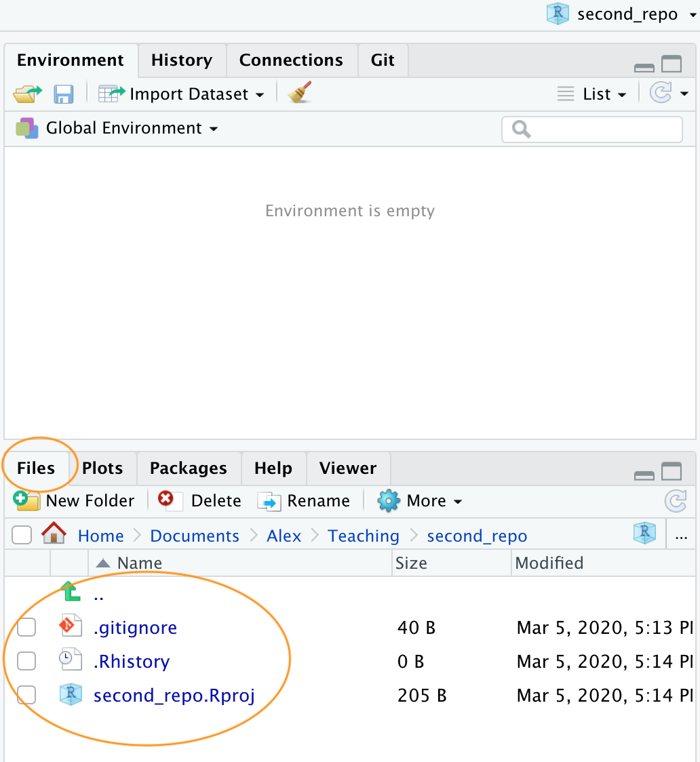Go up to parent directory arrow

pos(71,592)
